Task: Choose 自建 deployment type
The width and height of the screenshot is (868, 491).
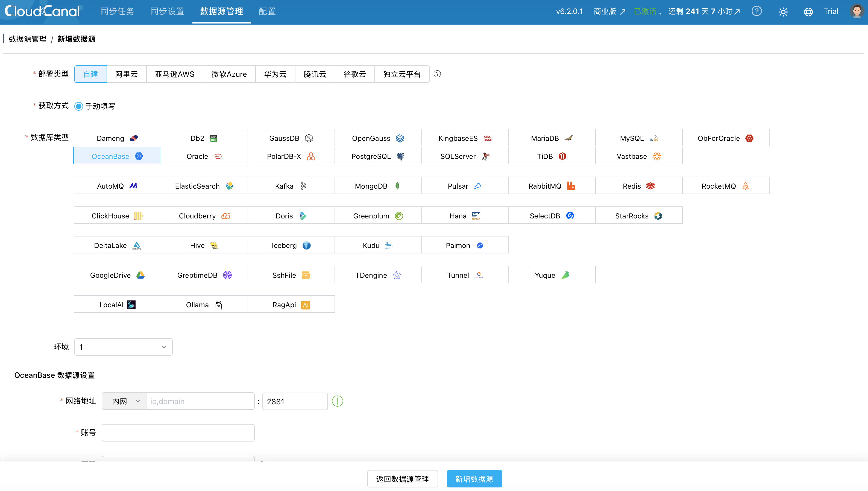Action: point(91,74)
